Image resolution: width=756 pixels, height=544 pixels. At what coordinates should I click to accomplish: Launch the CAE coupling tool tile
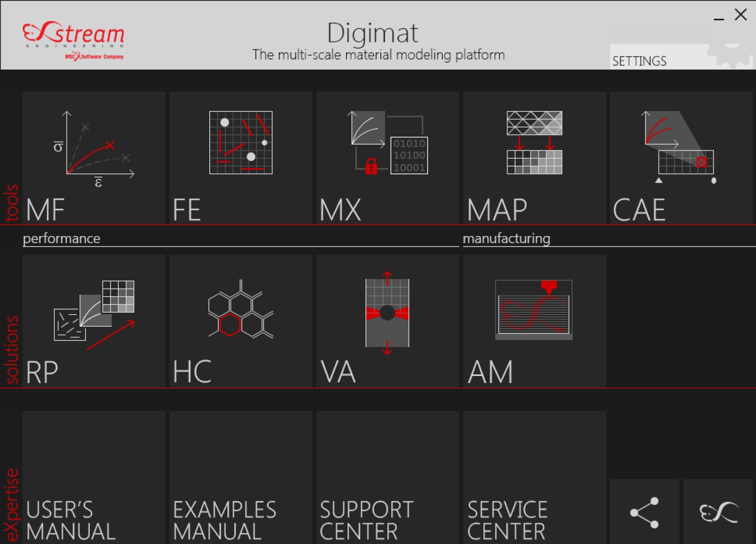coord(681,158)
